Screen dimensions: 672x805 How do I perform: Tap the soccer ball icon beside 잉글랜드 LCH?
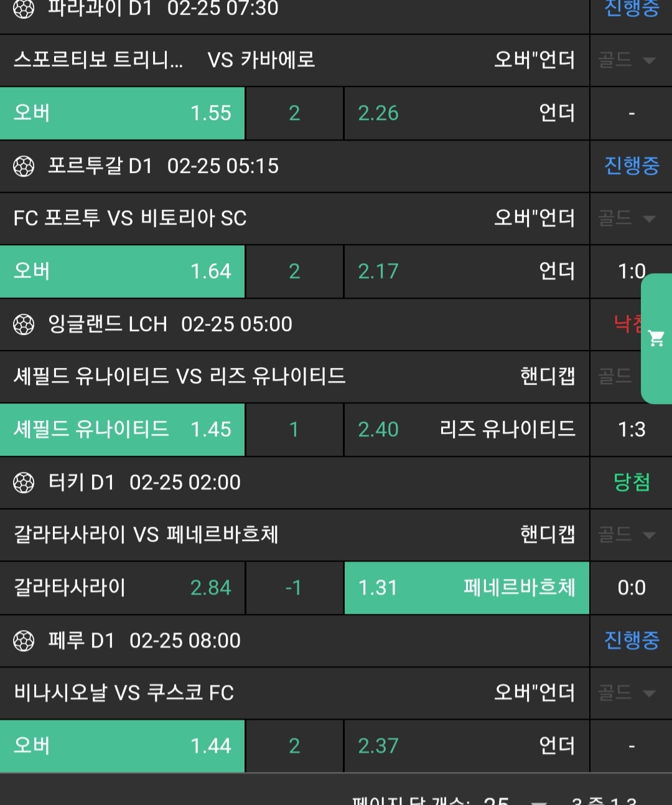pos(24,324)
